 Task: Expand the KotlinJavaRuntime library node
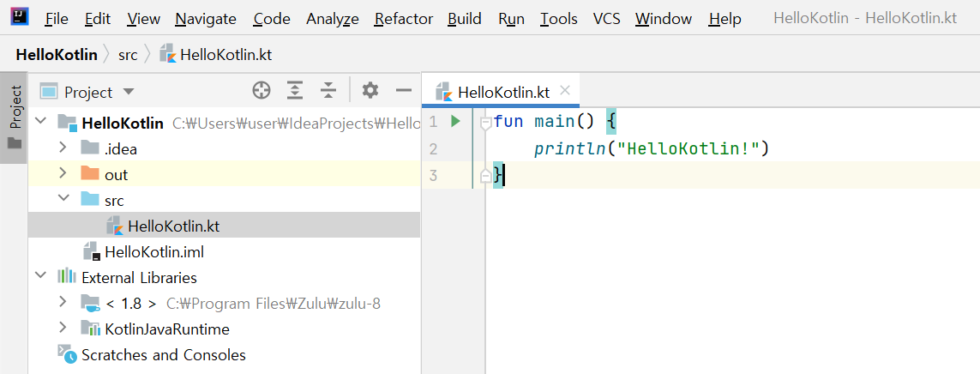pos(63,329)
